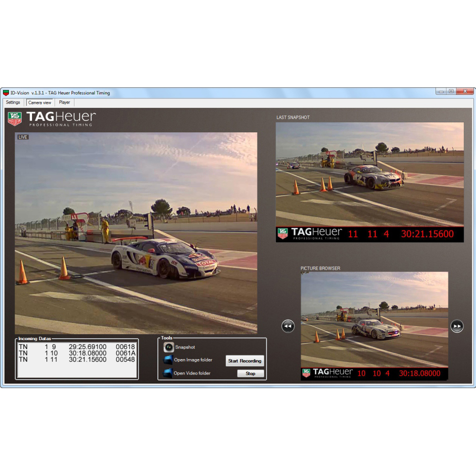Click the Stop button
This screenshot has height=476, width=476.
[x=250, y=374]
